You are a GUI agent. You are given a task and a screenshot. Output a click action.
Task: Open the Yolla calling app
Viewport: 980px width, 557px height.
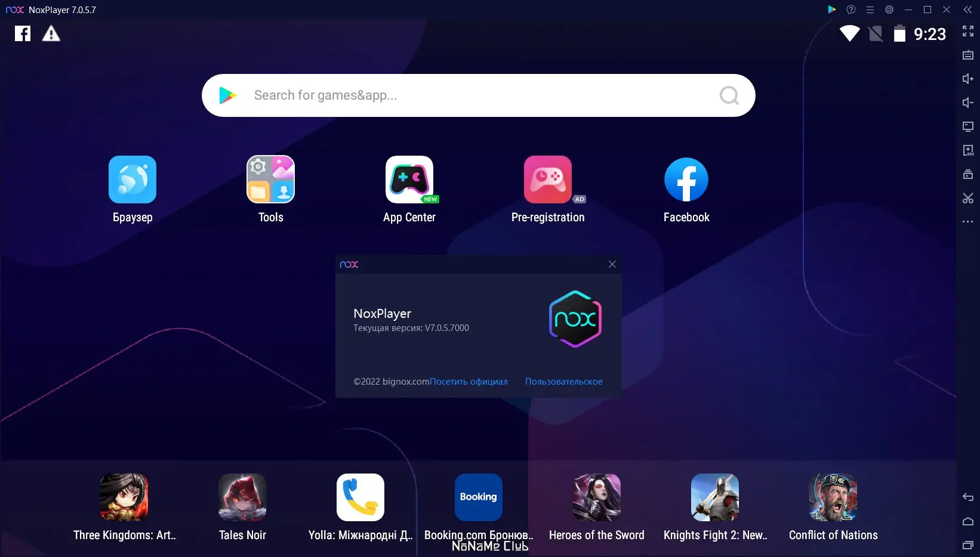[360, 497]
